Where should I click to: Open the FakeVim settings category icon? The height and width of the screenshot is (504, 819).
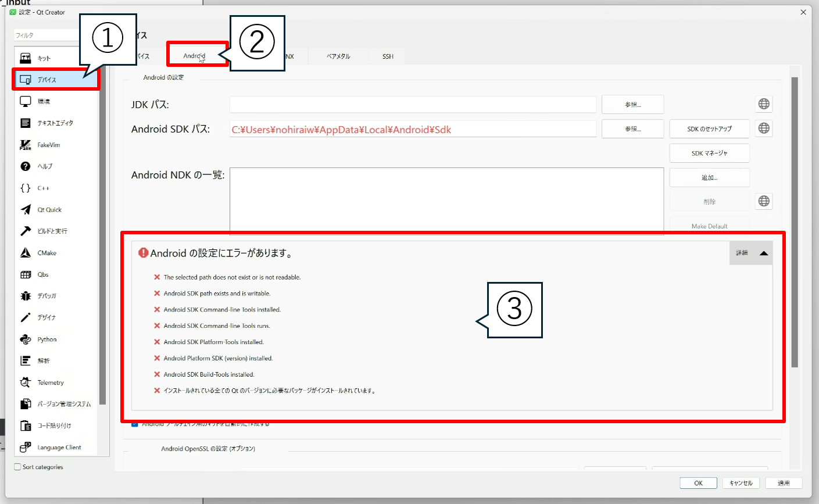26,145
